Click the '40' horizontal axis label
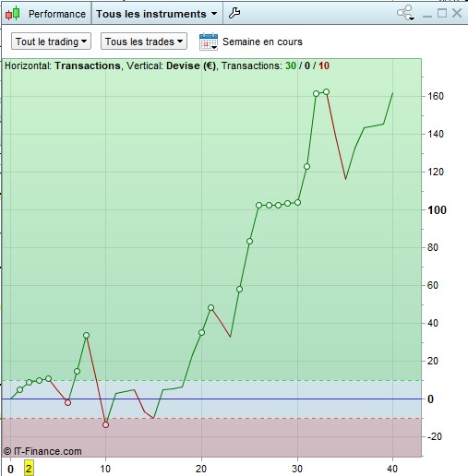468x476 pixels. (x=392, y=469)
